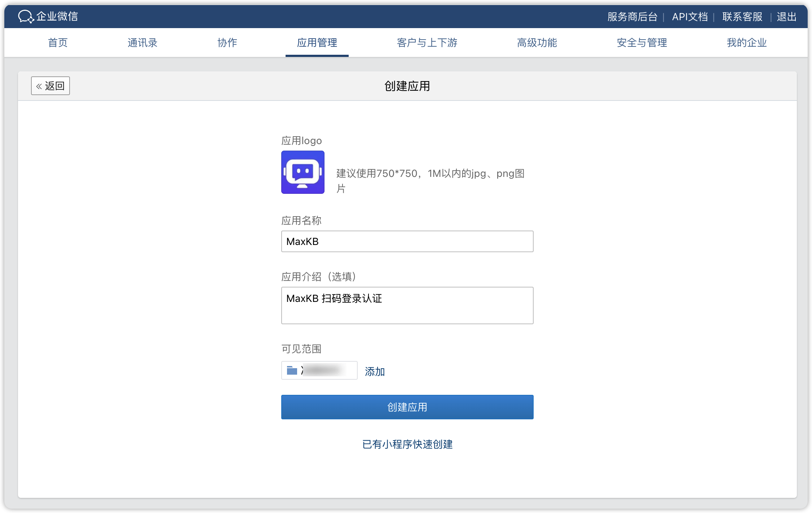
Task: Open the 已有小程序快速创建 link
Action: (407, 444)
